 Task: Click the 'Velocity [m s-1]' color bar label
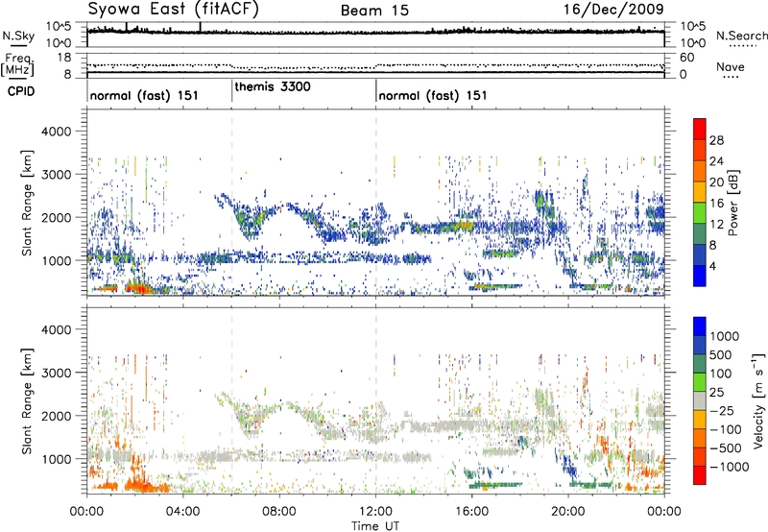pyautogui.click(x=758, y=400)
